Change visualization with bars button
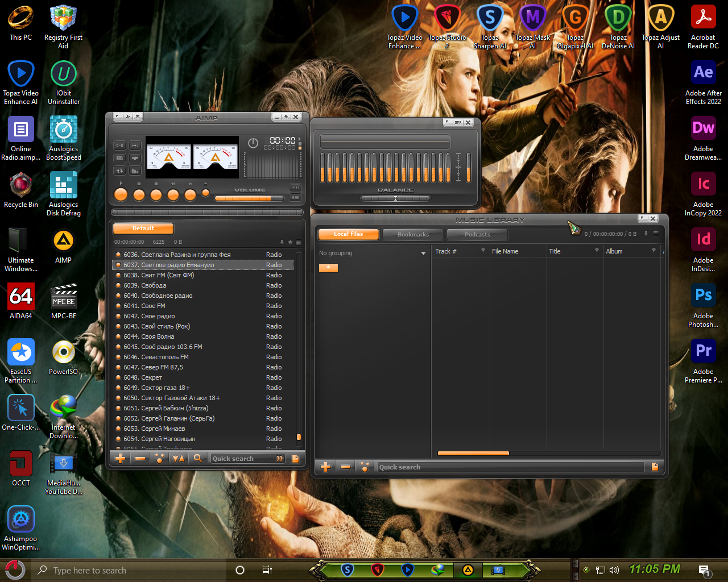The width and height of the screenshot is (728, 582). pyautogui.click(x=135, y=171)
